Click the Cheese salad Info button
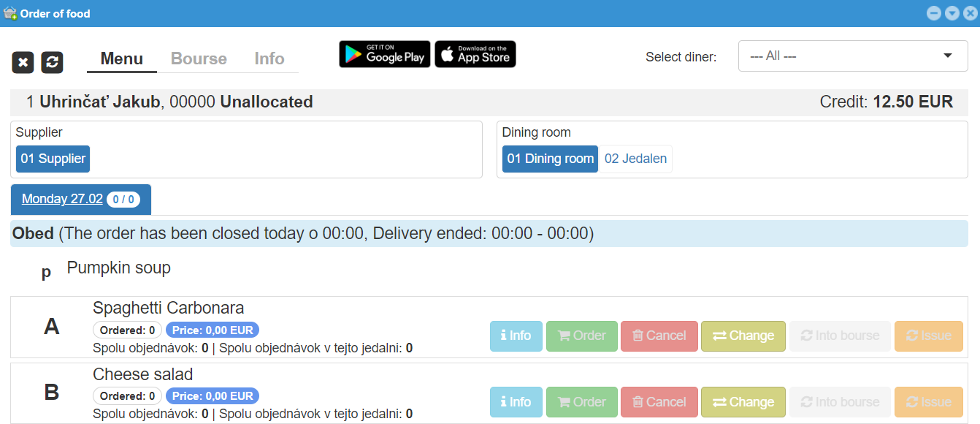980x424 pixels. point(516,402)
